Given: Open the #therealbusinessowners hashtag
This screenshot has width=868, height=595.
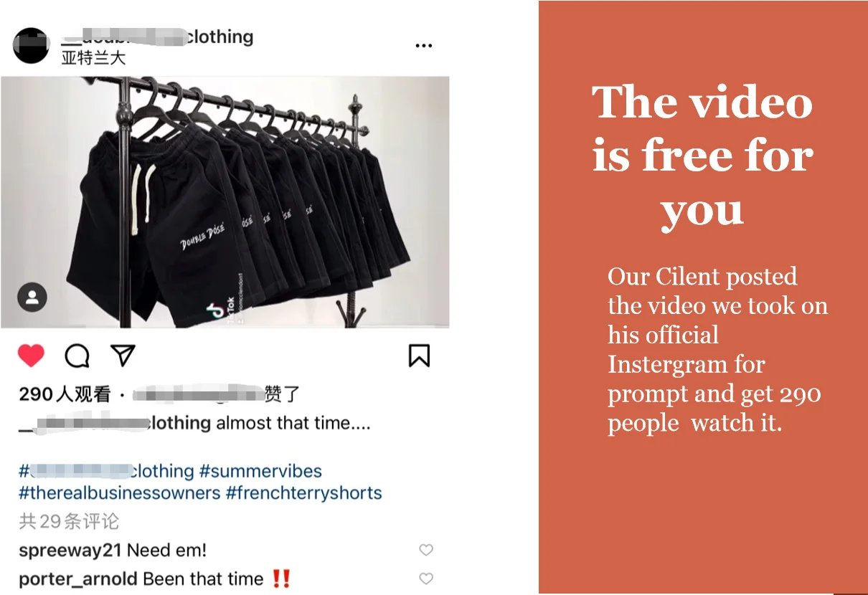Looking at the screenshot, I should pos(120,493).
